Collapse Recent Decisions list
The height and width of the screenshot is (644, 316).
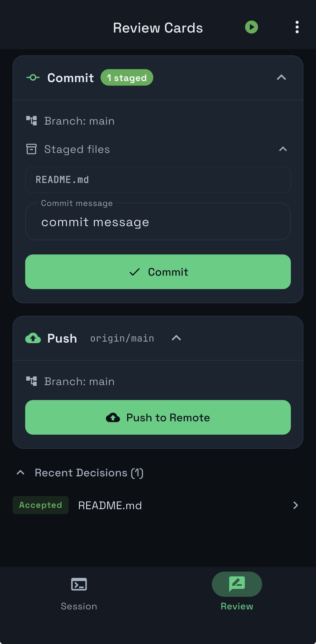pyautogui.click(x=21, y=473)
